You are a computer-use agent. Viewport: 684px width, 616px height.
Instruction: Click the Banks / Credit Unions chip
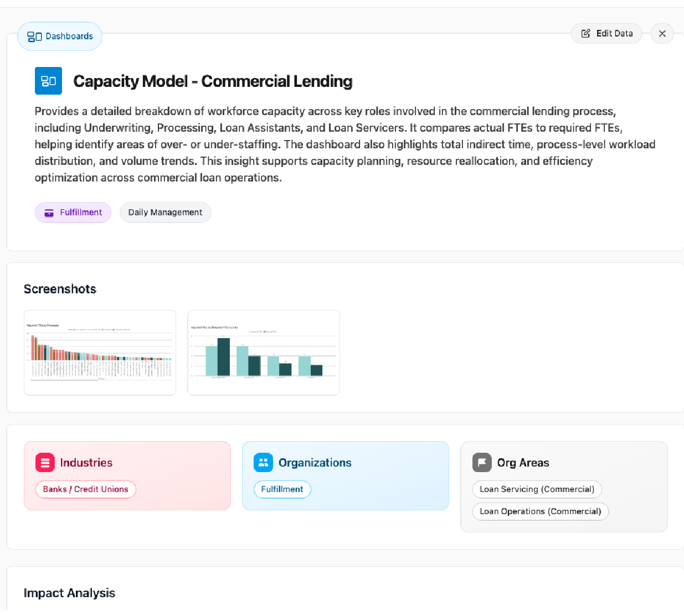[x=85, y=489]
